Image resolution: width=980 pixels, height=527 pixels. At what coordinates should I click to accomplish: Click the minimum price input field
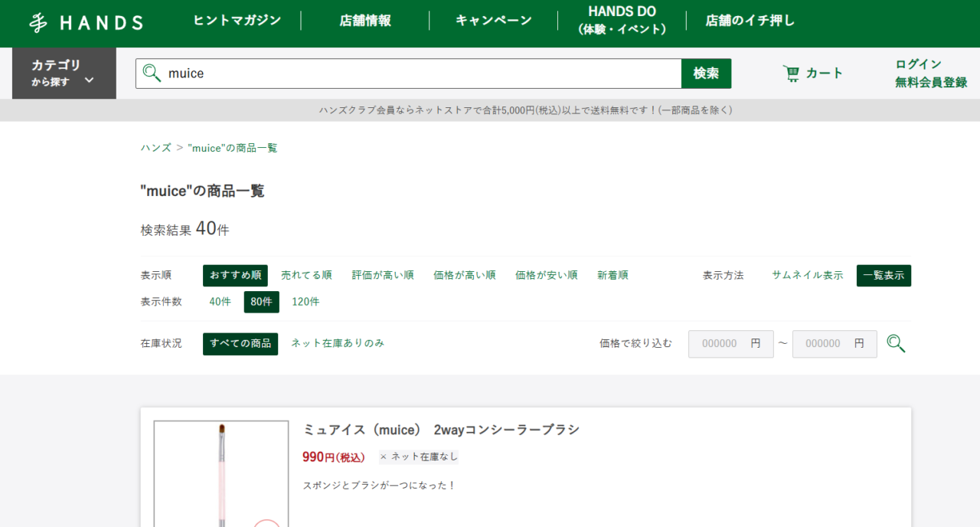(x=731, y=344)
